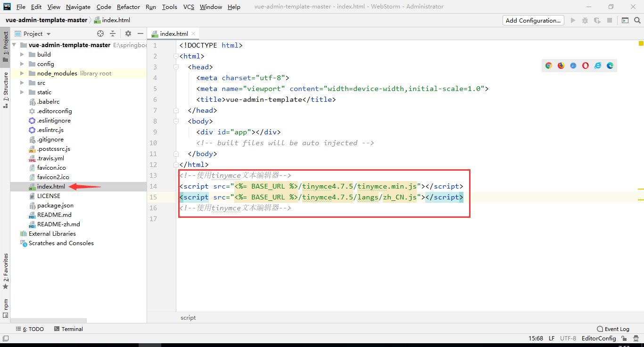Open the Edit menu

click(36, 7)
